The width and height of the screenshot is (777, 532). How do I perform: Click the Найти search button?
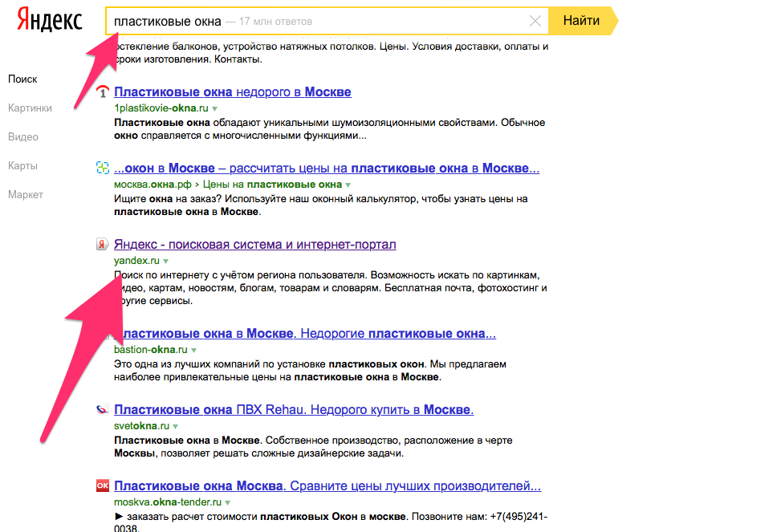(x=582, y=21)
